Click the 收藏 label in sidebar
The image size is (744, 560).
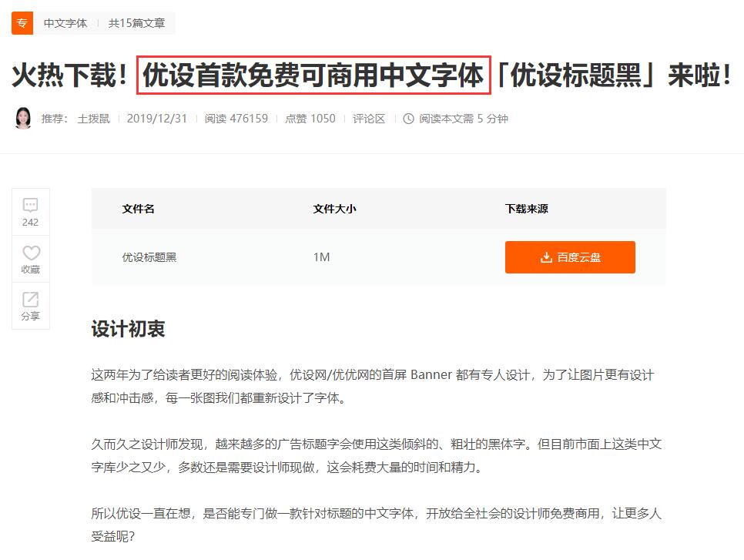point(30,270)
